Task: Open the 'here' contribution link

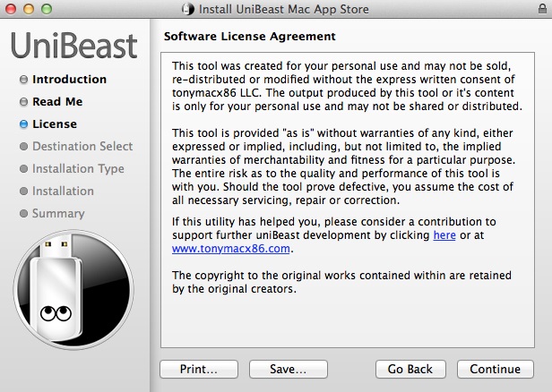Action: coord(444,234)
